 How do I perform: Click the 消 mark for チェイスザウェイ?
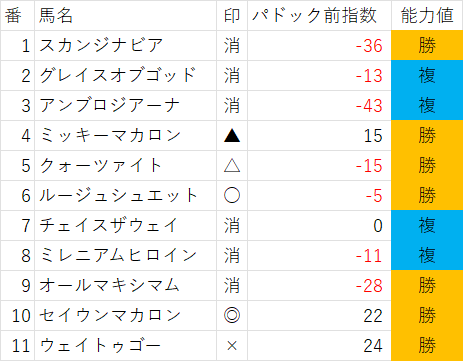tap(232, 226)
